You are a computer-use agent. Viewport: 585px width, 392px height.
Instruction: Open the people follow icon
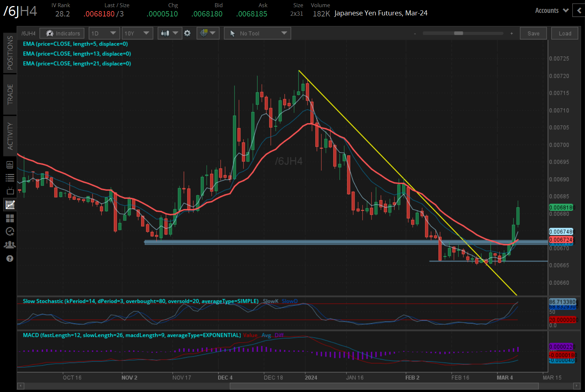[10, 245]
